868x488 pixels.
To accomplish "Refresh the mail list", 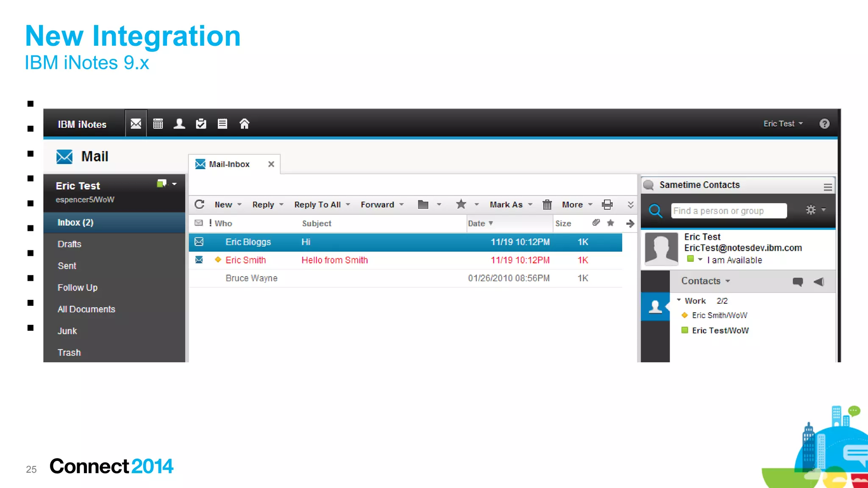I will tap(200, 205).
